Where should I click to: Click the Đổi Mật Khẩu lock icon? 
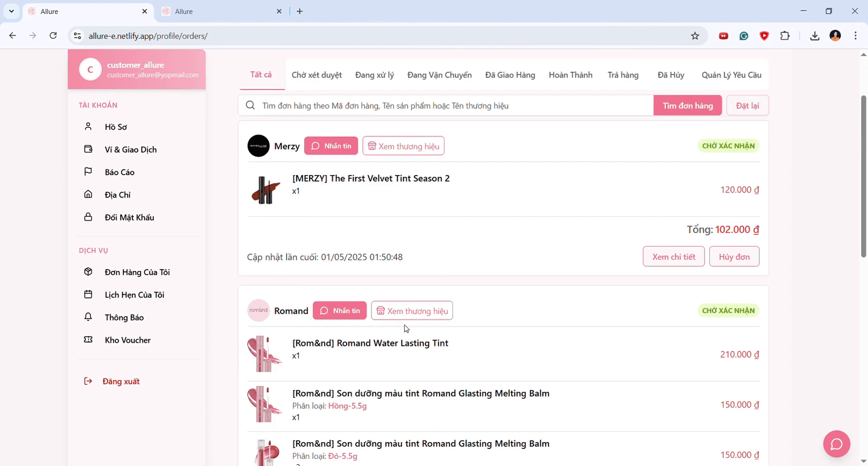tap(88, 217)
